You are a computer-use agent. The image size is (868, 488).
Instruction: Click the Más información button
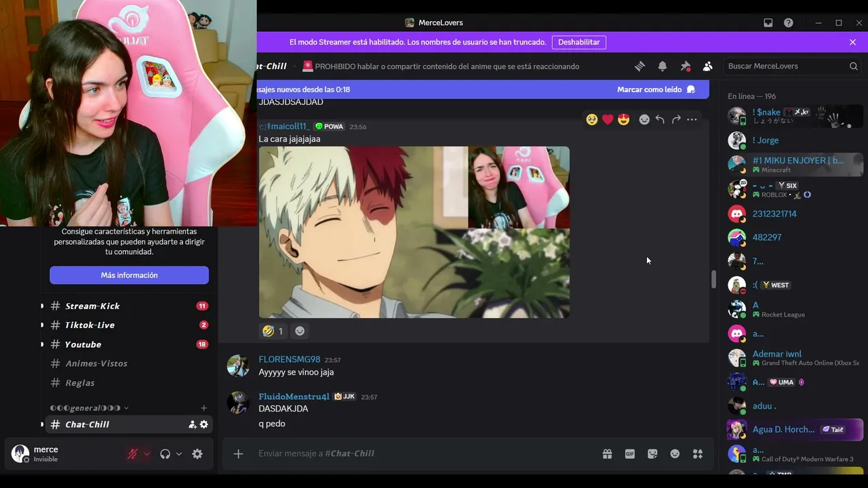coord(129,275)
